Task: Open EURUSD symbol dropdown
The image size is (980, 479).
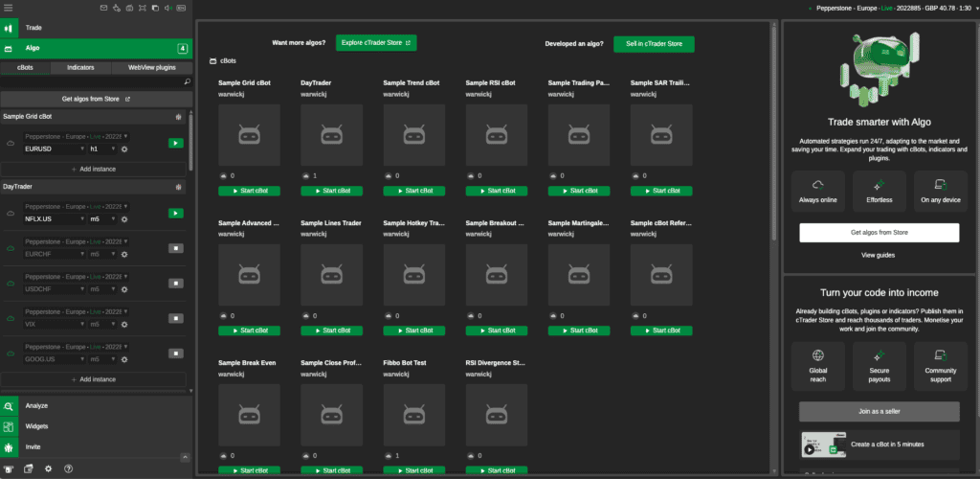Action: [55, 149]
